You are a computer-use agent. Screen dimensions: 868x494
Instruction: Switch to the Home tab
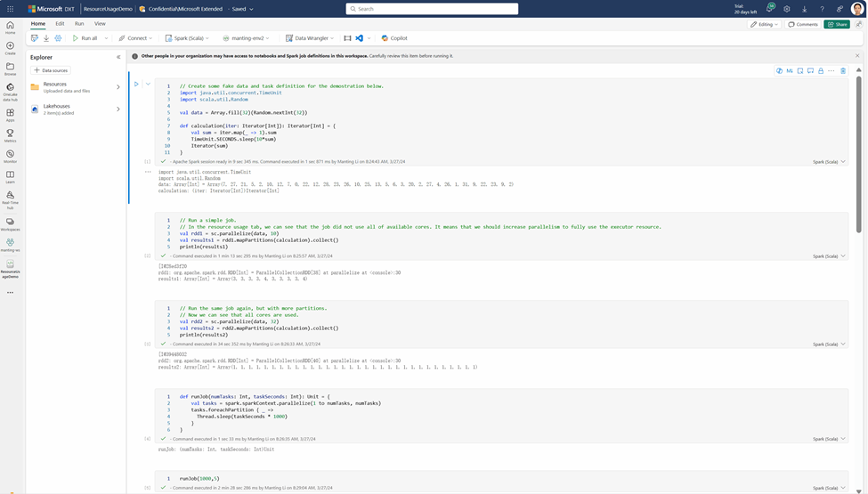pyautogui.click(x=38, y=24)
